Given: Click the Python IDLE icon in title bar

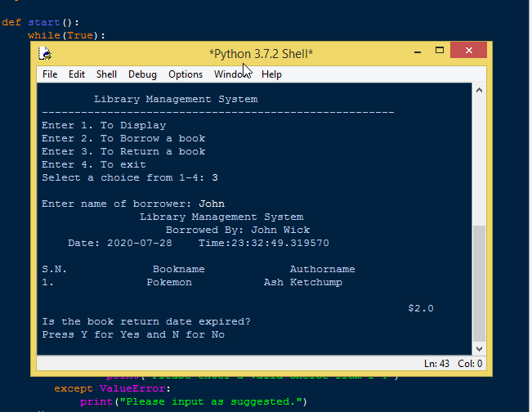Looking at the screenshot, I should tap(47, 53).
